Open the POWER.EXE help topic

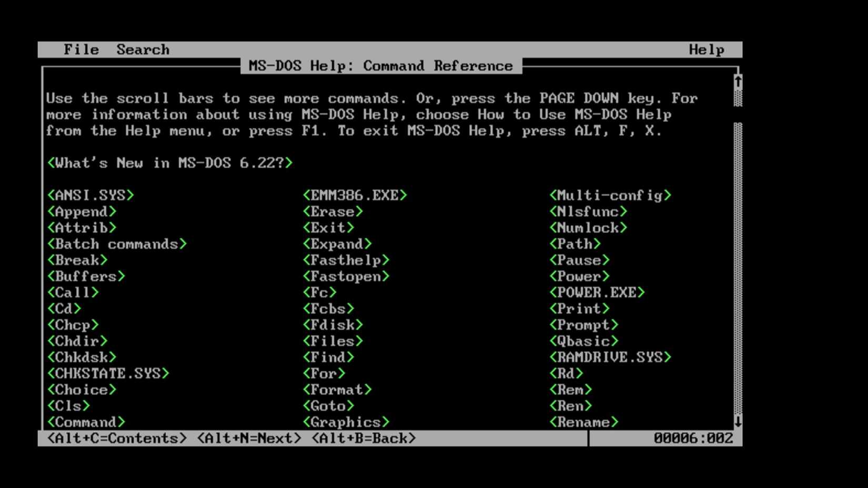(597, 292)
